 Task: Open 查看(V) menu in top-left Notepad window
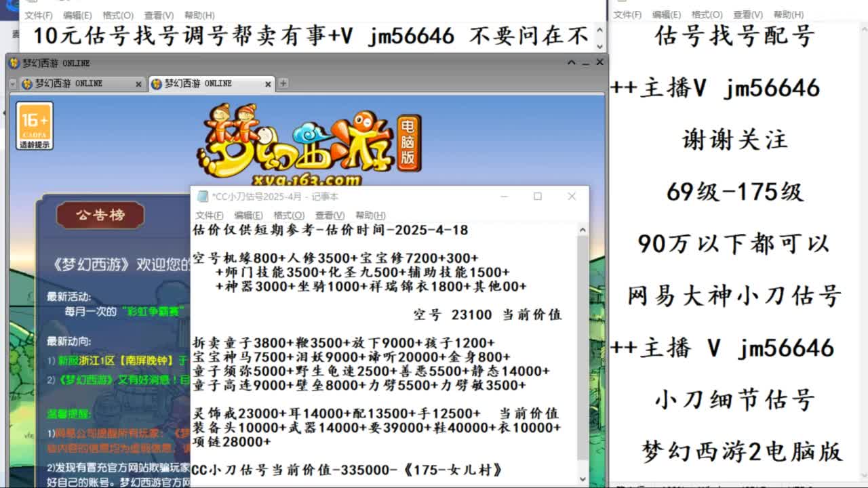point(159,15)
